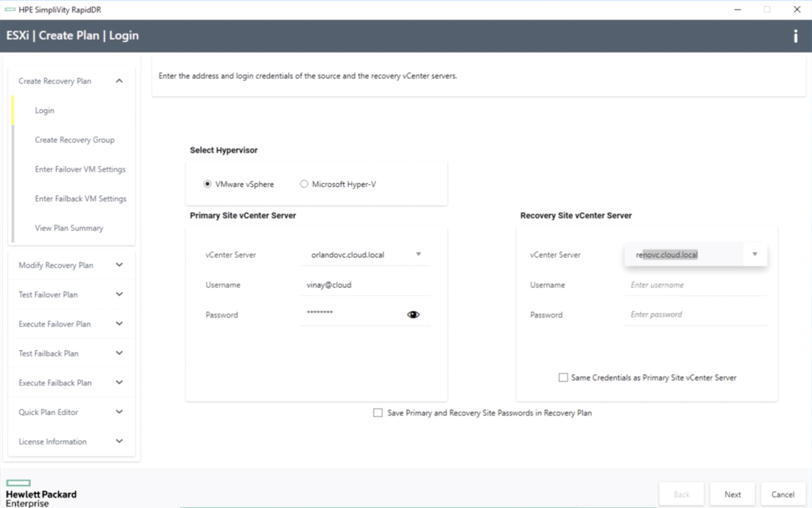This screenshot has height=508, width=812.
Task: Open Enter Failback VM Settings step
Action: 80,199
